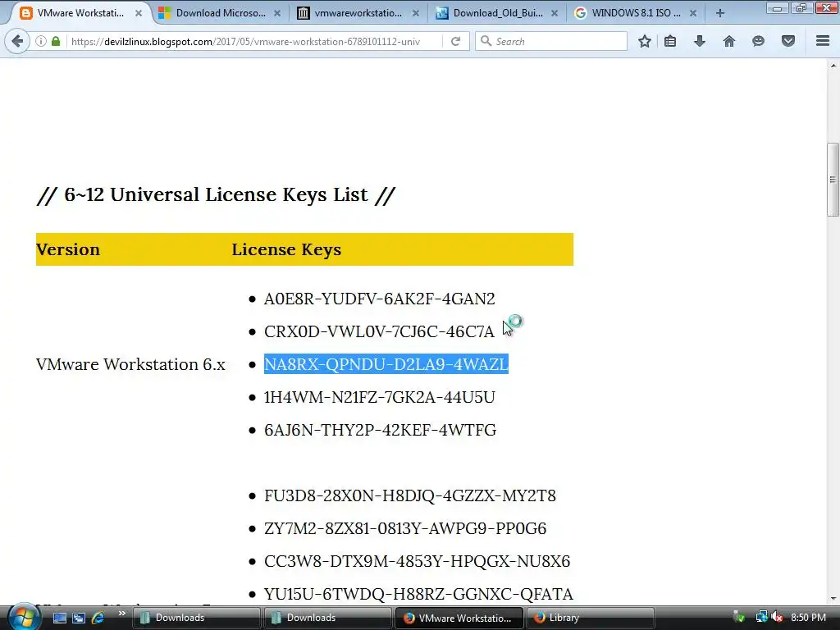Image resolution: width=840 pixels, height=630 pixels.
Task: Open the downloads arrow icon
Action: point(700,41)
